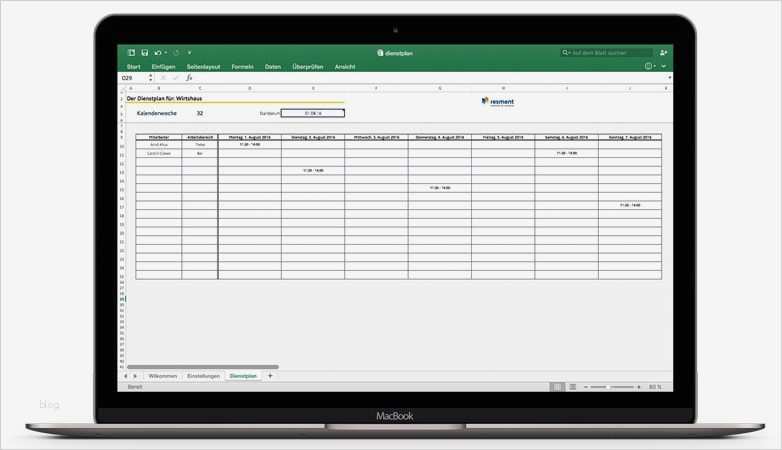This screenshot has height=450, width=782.
Task: Select the start date input cell
Action: tap(313, 113)
